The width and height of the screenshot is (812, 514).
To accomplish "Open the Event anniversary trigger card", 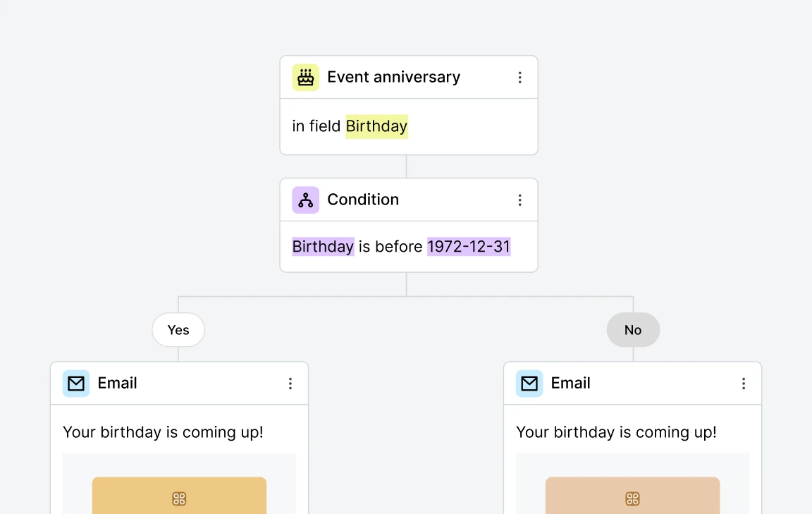I will click(x=393, y=77).
